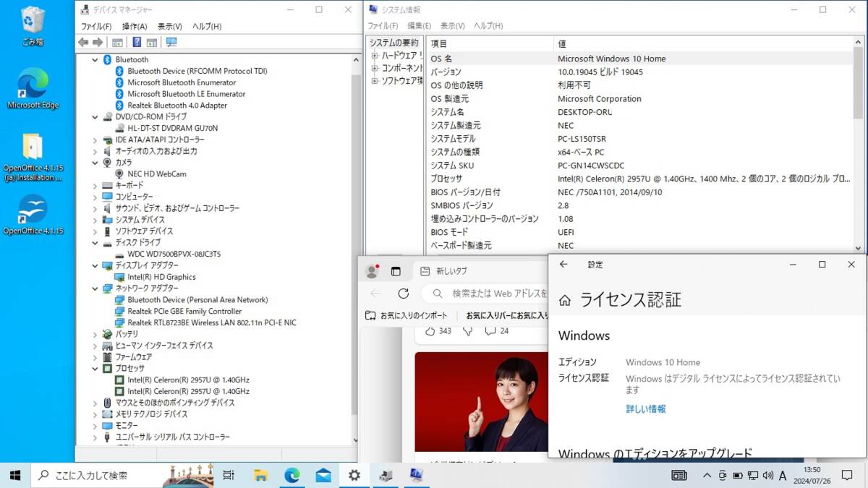This screenshot has height=488, width=868.
Task: Click the Settings gear on the taskbar
Action: click(354, 475)
